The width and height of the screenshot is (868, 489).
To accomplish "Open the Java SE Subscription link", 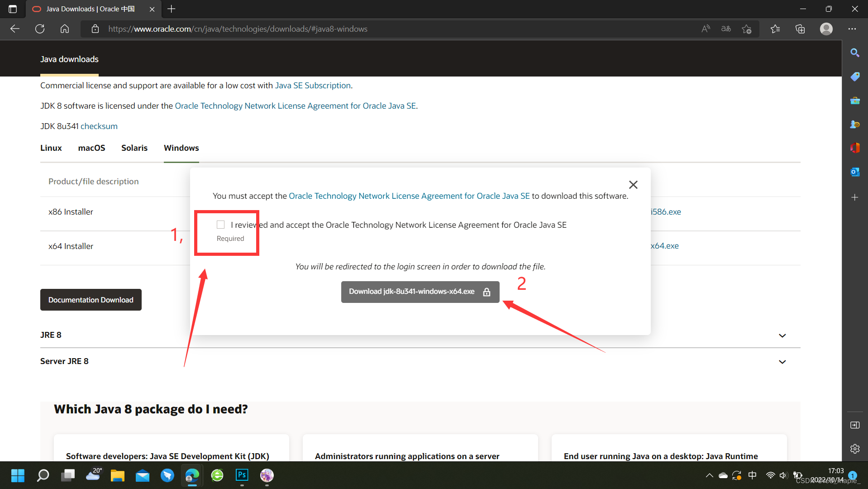I will coord(313,86).
